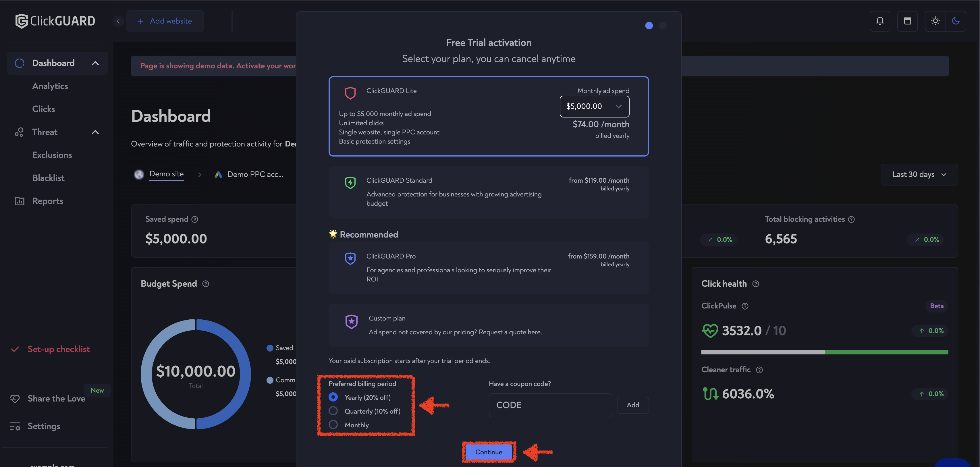Open Analytics in sidebar
The width and height of the screenshot is (980, 467).
[50, 86]
